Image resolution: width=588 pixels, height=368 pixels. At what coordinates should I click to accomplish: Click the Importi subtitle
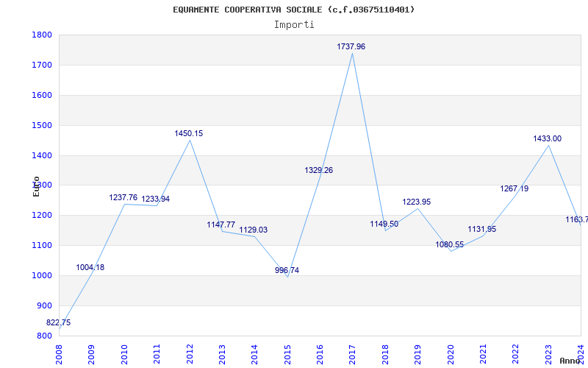point(294,25)
